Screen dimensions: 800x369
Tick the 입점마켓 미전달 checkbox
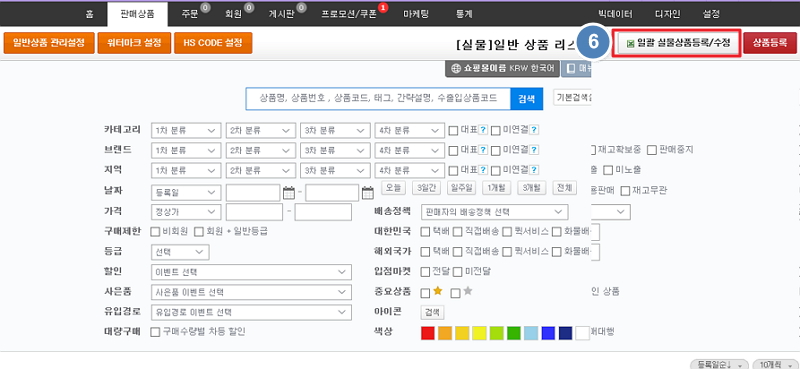(458, 272)
